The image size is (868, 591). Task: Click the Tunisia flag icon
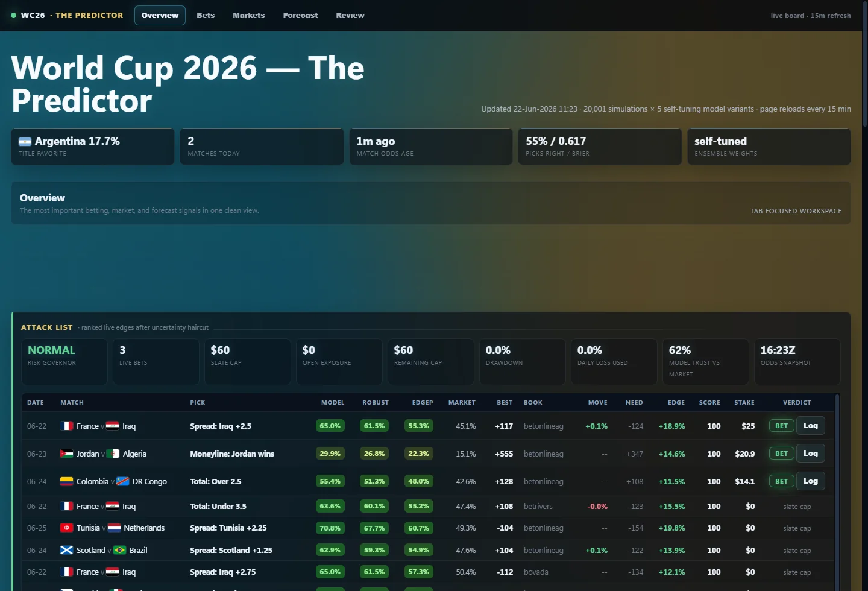tap(67, 528)
